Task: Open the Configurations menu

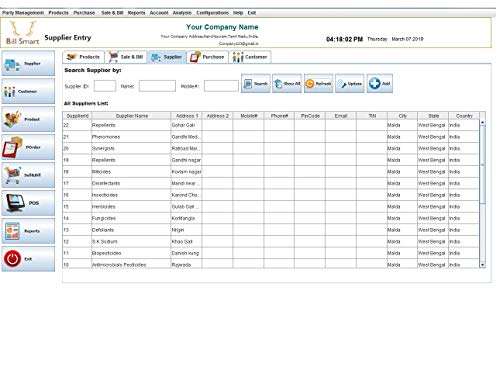Action: click(x=212, y=13)
